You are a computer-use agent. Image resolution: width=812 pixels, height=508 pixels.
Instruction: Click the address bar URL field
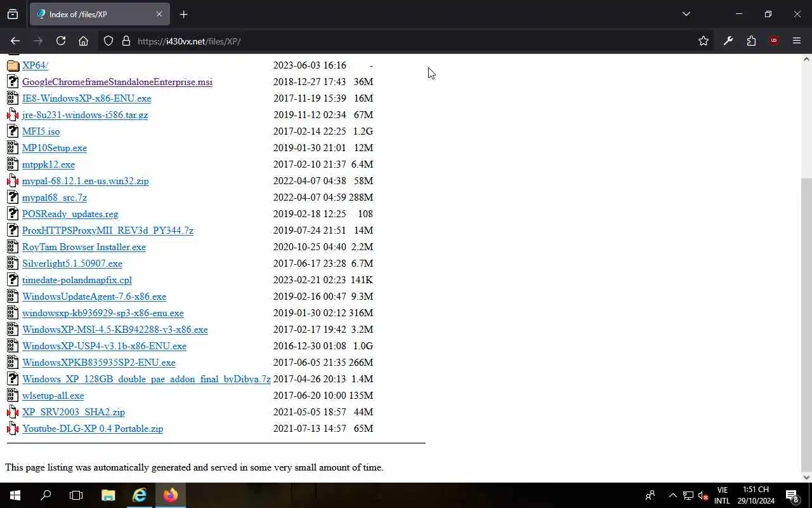406,41
